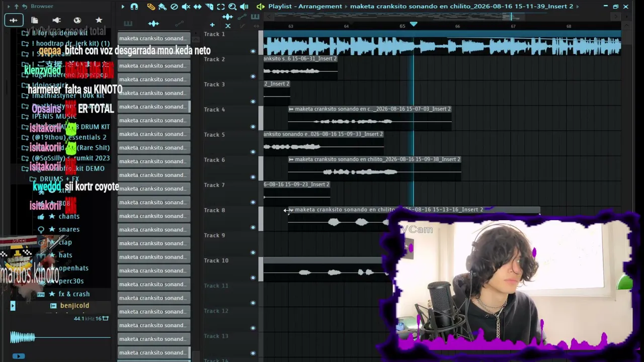Viewport: 644px width, 362px height.
Task: Switch to the Browser plugin tab
Action: tap(56, 20)
